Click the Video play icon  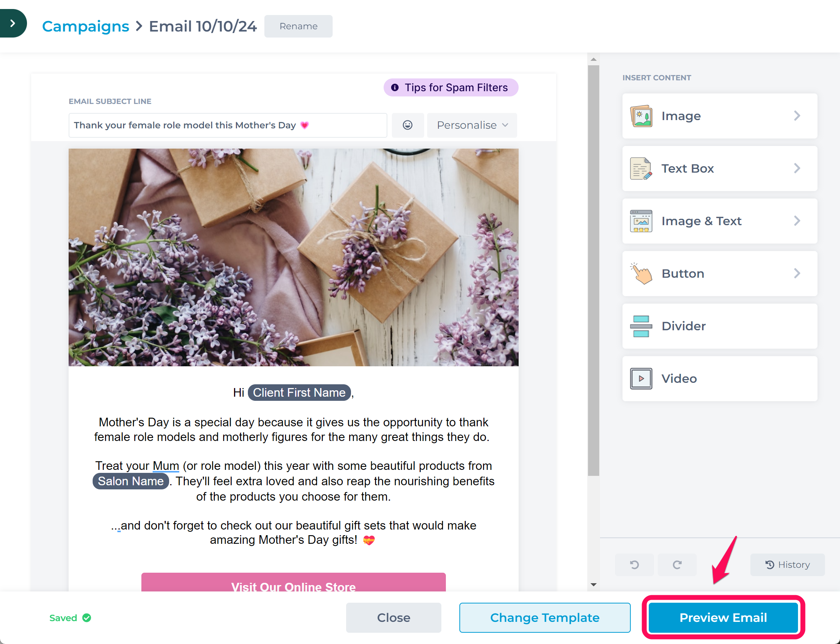click(641, 379)
